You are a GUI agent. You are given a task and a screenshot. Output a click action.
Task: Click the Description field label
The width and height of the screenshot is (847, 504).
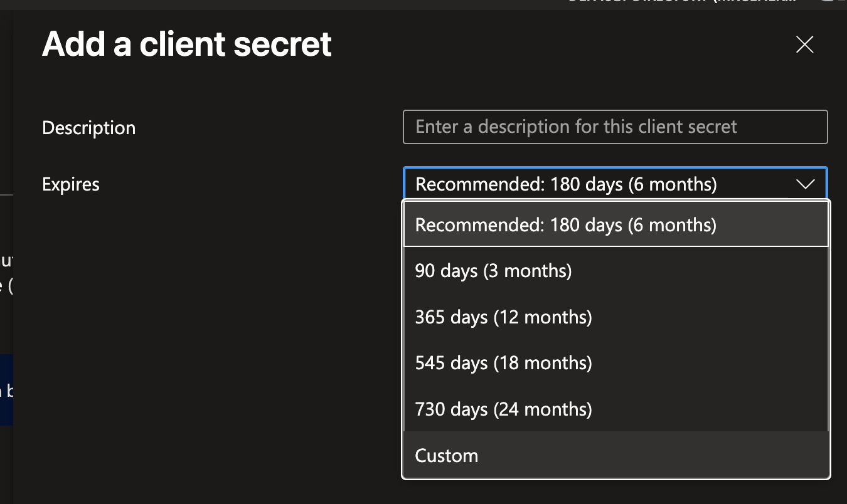(x=88, y=128)
